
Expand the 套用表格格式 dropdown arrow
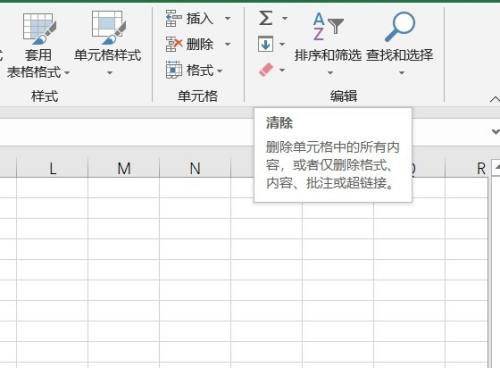(67, 72)
